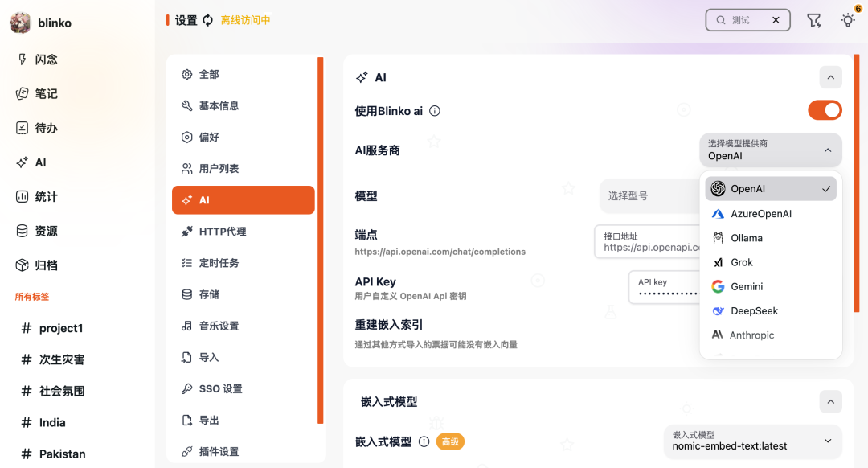Image resolution: width=868 pixels, height=468 pixels.
Task: Click the info icon next to 使用Blinko ai
Action: pos(435,111)
